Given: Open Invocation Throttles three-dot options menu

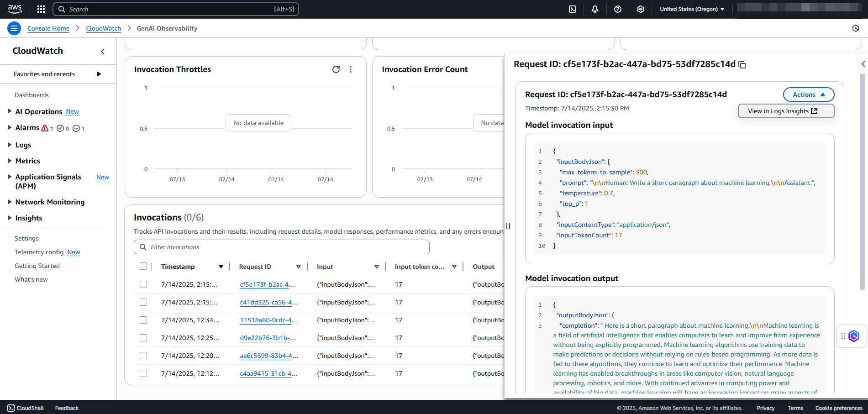Looking at the screenshot, I should 351,69.
